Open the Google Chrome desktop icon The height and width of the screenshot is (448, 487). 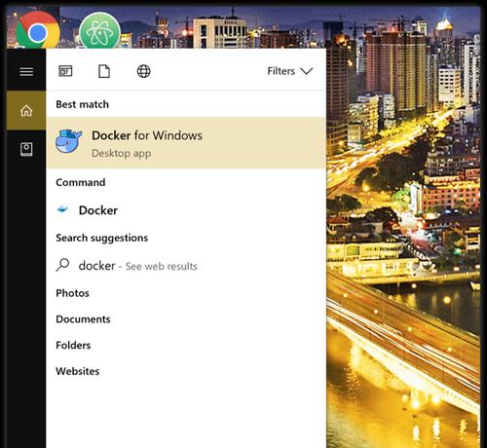[38, 31]
